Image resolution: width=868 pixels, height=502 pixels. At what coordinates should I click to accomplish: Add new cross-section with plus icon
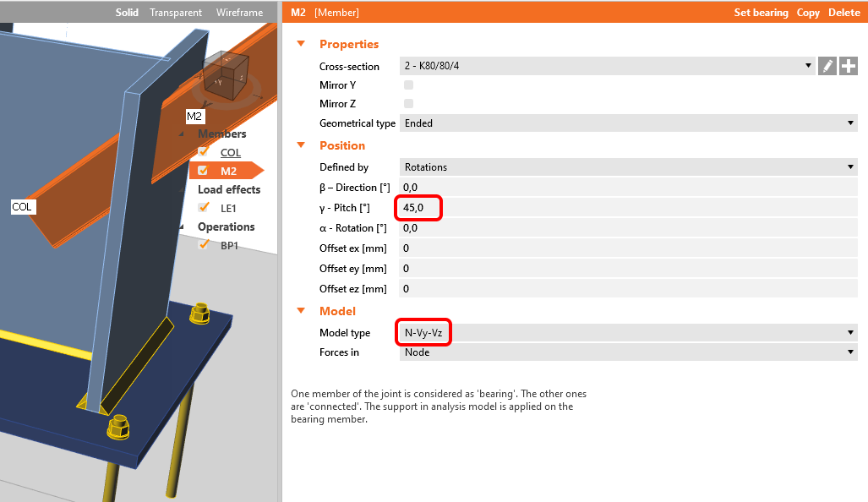[x=848, y=66]
